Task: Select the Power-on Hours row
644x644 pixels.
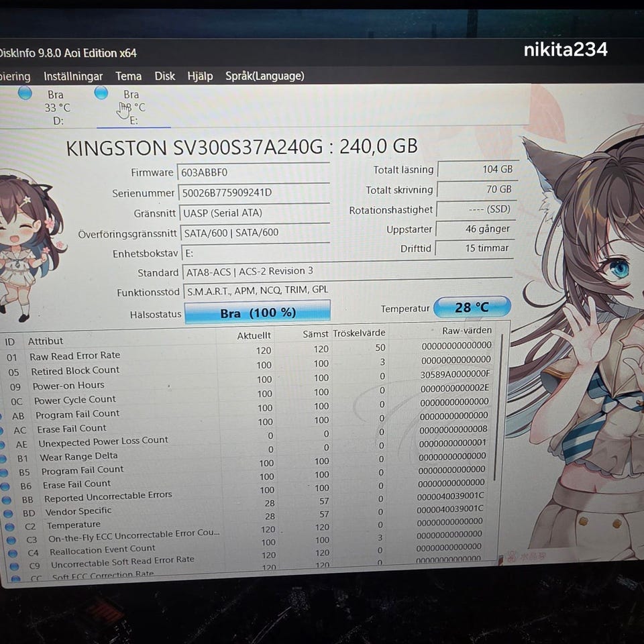Action: click(248, 381)
